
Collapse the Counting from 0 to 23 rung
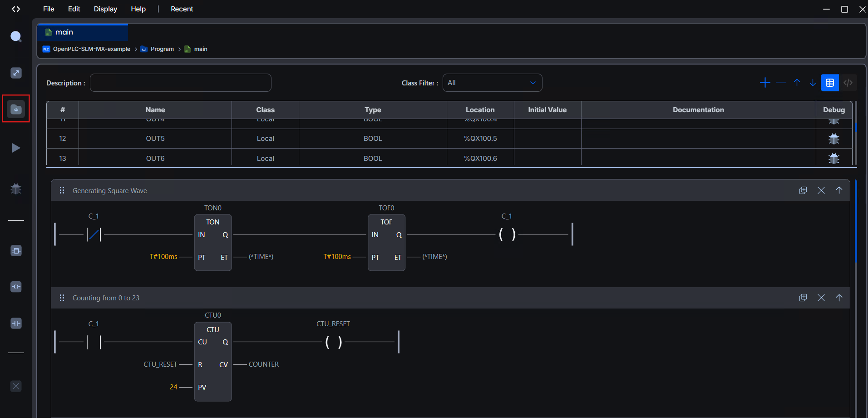(x=839, y=298)
